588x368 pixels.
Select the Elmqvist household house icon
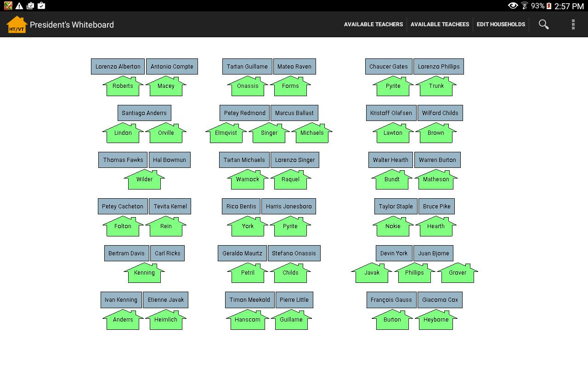[x=226, y=133]
